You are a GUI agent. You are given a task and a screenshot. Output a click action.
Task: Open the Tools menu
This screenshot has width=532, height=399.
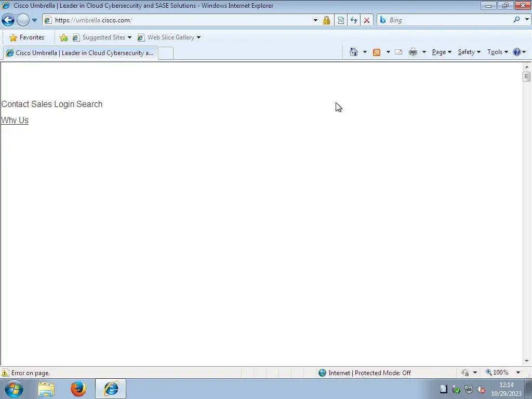click(498, 52)
